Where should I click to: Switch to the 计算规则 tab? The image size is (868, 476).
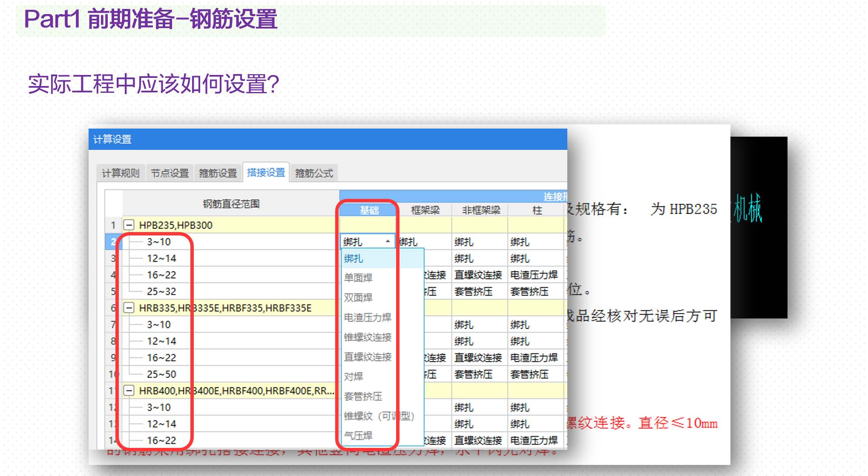pos(121,173)
